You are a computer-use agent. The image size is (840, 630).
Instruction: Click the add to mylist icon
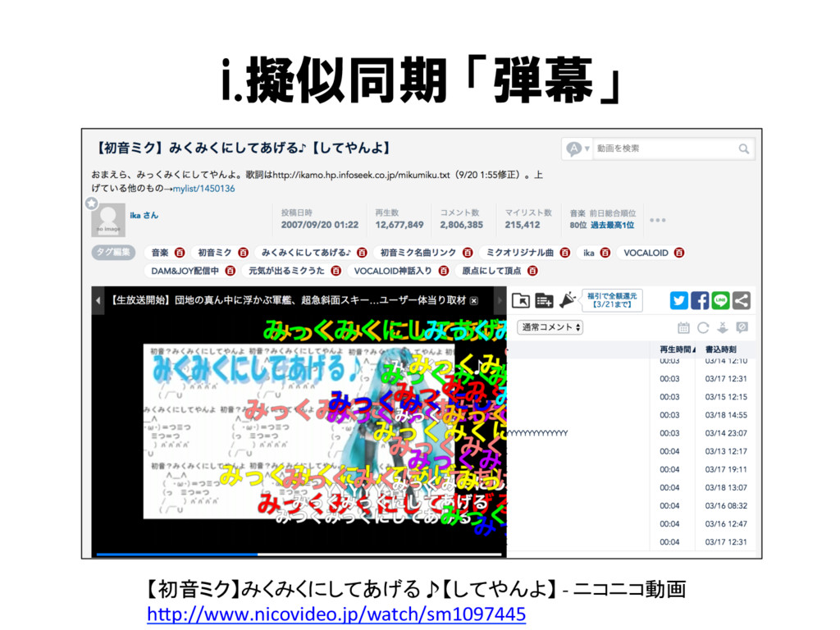tap(545, 300)
